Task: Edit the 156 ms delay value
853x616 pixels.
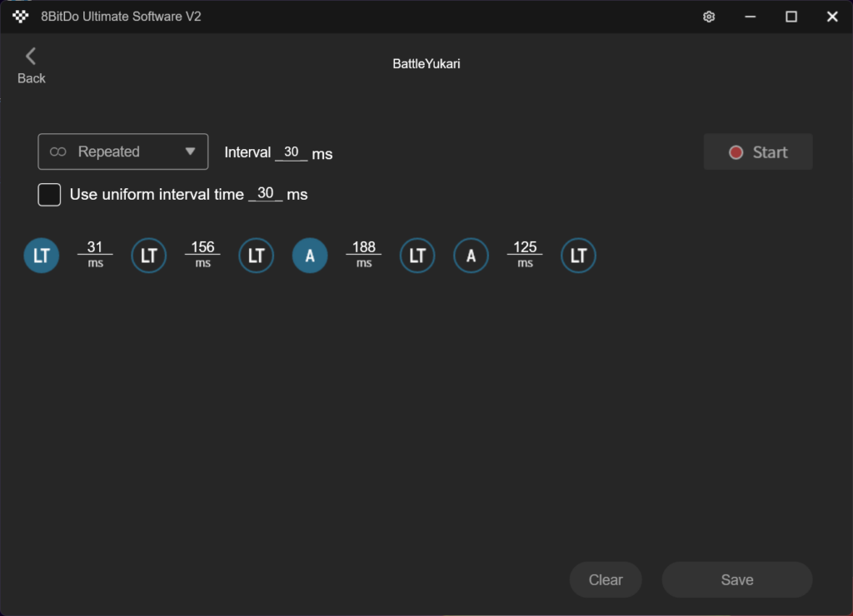Action: click(x=202, y=247)
